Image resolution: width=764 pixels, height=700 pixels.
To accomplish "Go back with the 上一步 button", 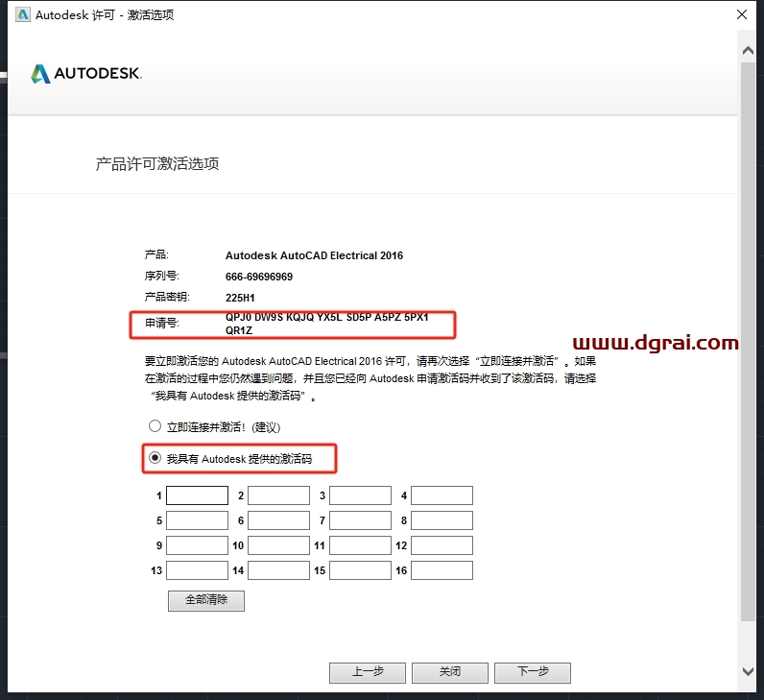I will click(368, 673).
